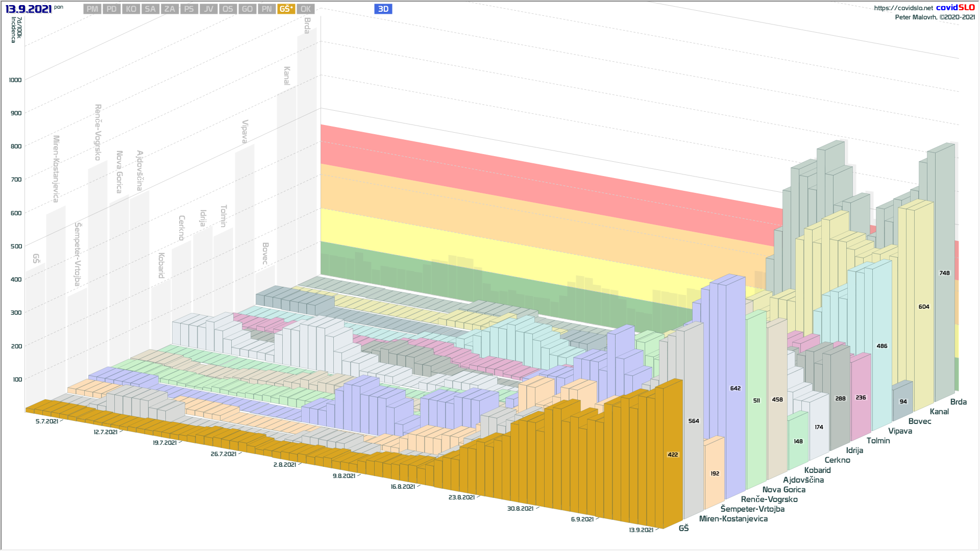Click the Kanal bar value 604

[x=923, y=307]
